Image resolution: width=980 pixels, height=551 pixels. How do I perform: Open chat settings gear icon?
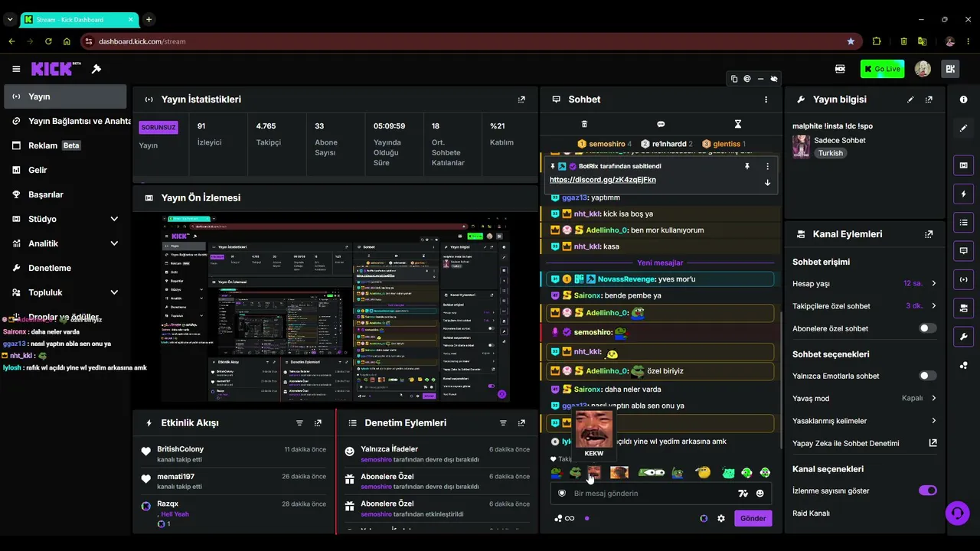point(720,518)
